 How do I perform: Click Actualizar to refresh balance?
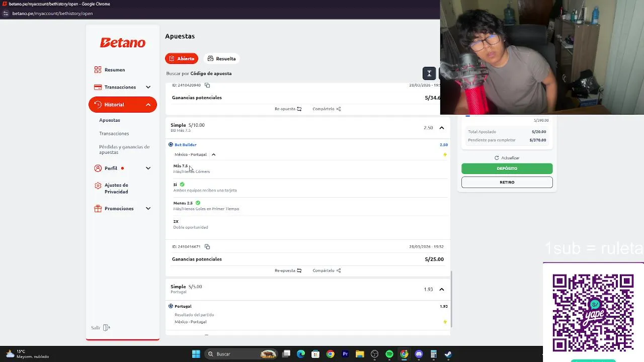click(x=507, y=158)
